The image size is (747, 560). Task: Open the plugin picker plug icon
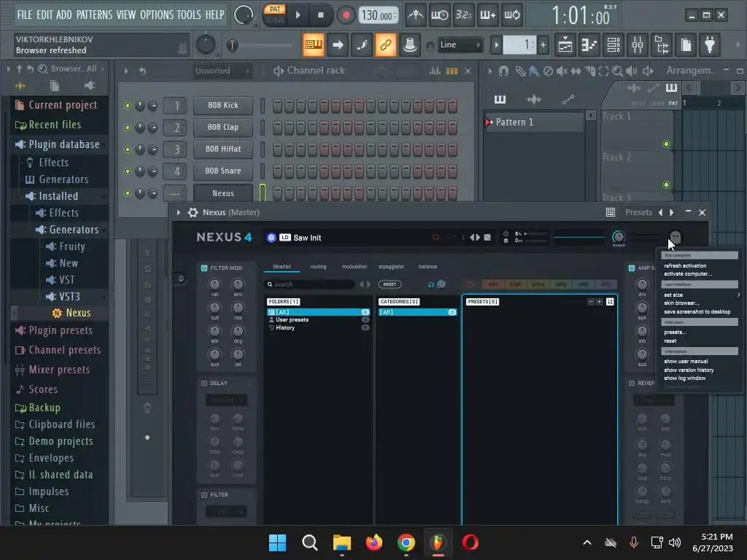point(710,45)
